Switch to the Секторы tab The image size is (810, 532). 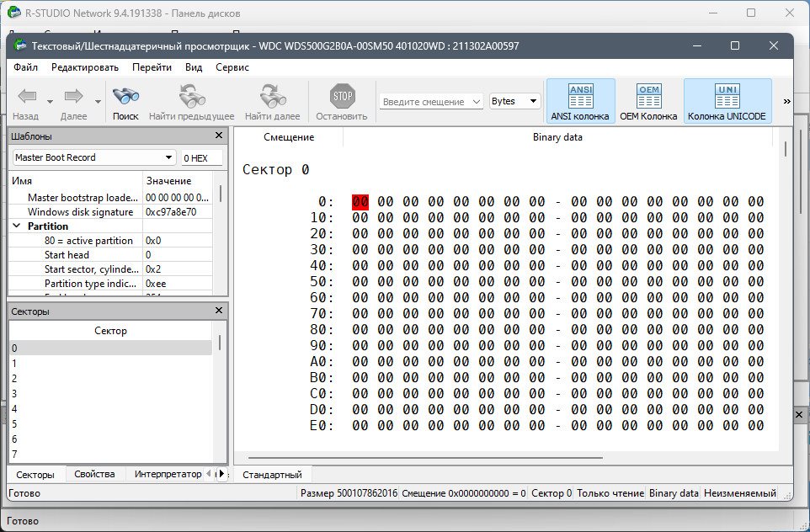pyautogui.click(x=35, y=474)
